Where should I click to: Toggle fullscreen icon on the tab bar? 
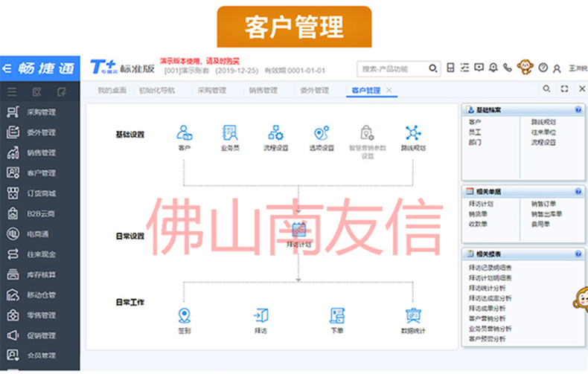click(x=564, y=88)
